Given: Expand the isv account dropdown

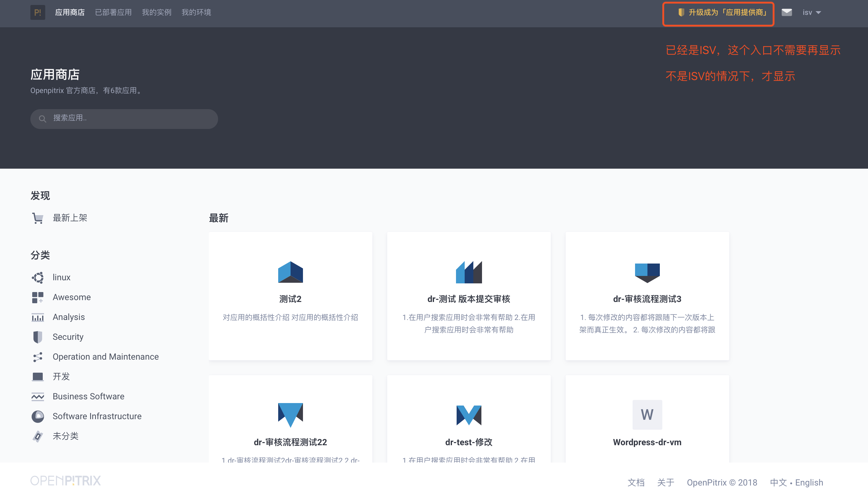Looking at the screenshot, I should point(811,12).
